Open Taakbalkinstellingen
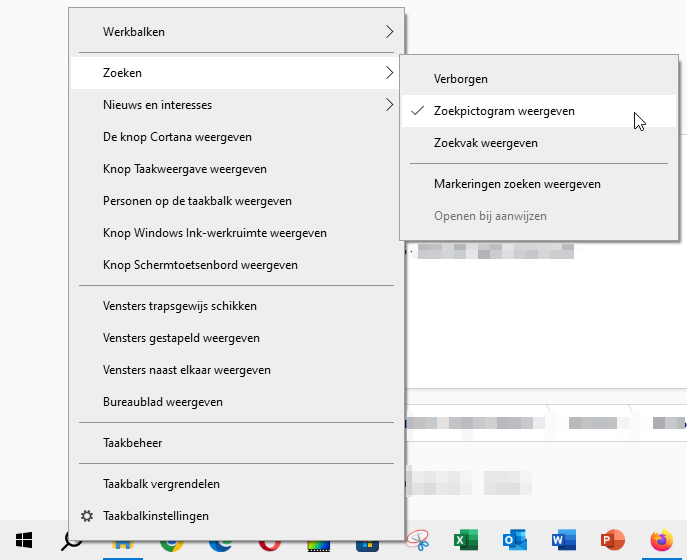This screenshot has height=560, width=687. pos(155,516)
